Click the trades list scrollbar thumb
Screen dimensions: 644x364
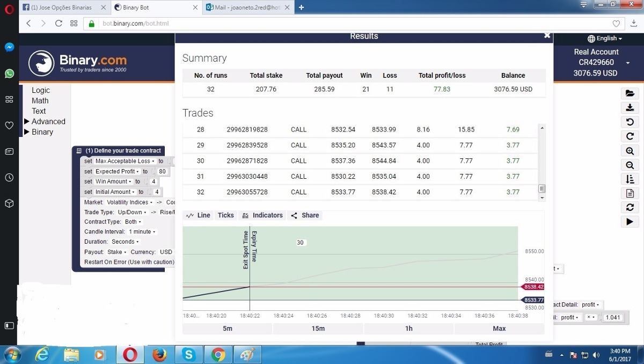[x=542, y=188]
